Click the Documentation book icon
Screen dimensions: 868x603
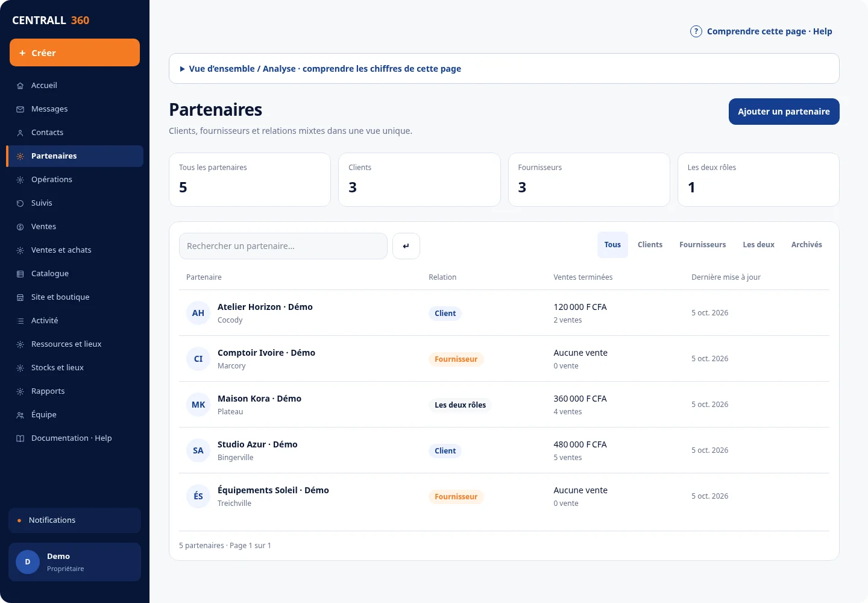coord(20,438)
